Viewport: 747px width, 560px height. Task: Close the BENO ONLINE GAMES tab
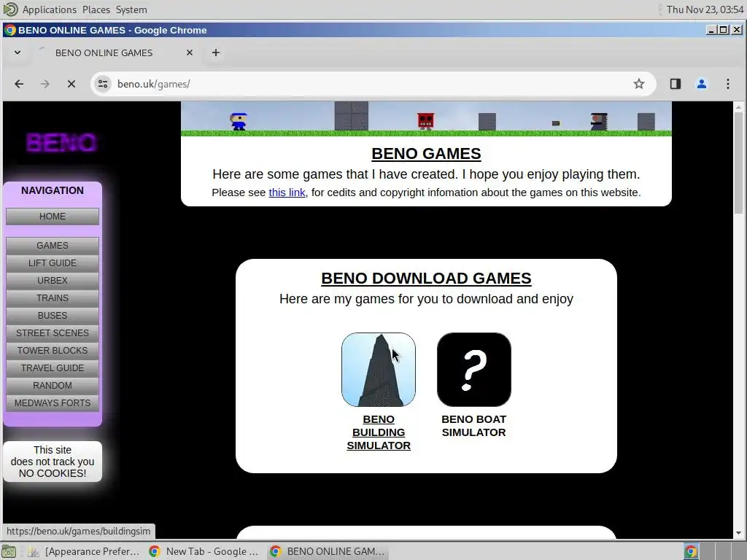pos(190,52)
